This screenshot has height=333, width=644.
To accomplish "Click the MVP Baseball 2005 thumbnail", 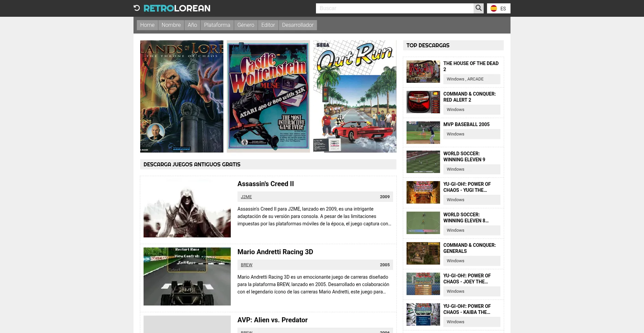I will coord(423,132).
